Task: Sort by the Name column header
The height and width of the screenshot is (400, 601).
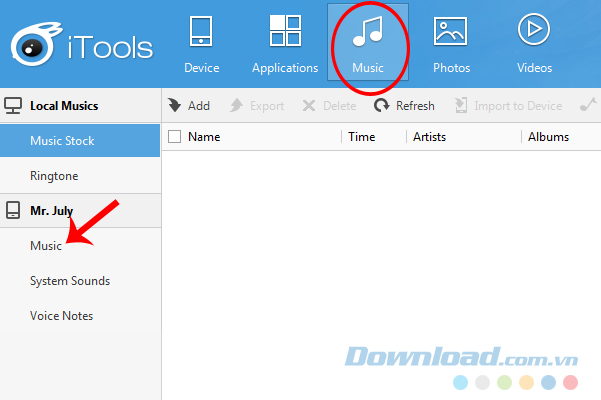Action: (x=204, y=137)
